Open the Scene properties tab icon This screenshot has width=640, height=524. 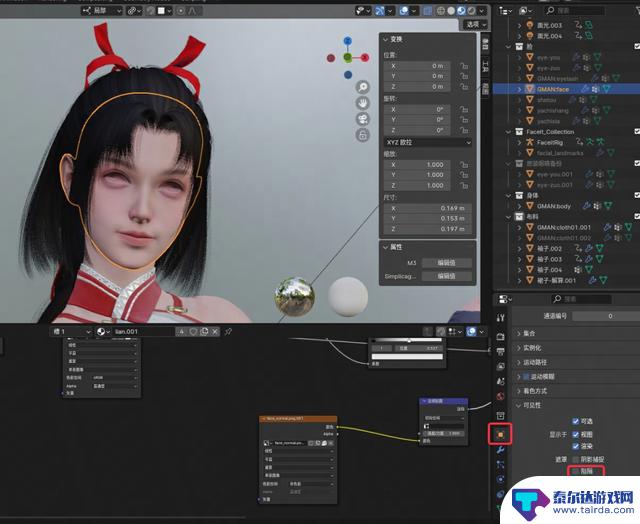point(500,381)
